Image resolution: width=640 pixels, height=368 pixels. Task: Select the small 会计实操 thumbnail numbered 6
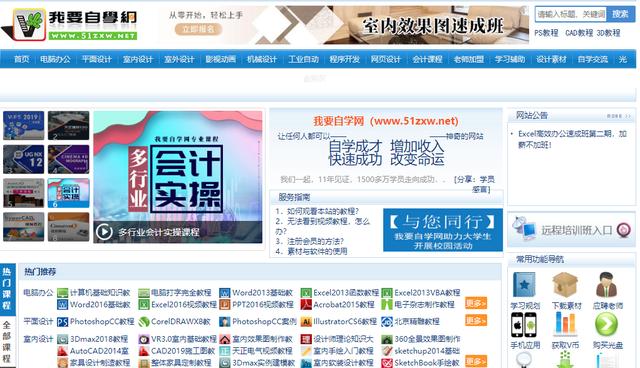pos(68,193)
